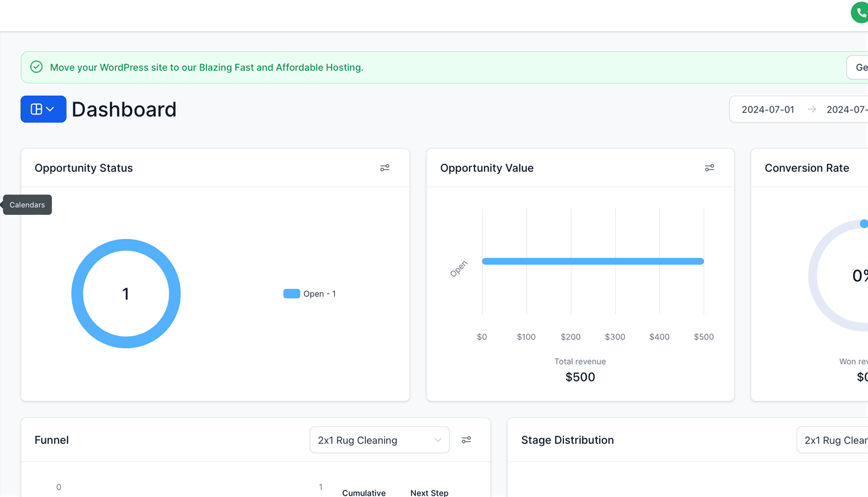The image size is (868, 497).
Task: Click the Calendars tooltip label
Action: [x=27, y=205]
